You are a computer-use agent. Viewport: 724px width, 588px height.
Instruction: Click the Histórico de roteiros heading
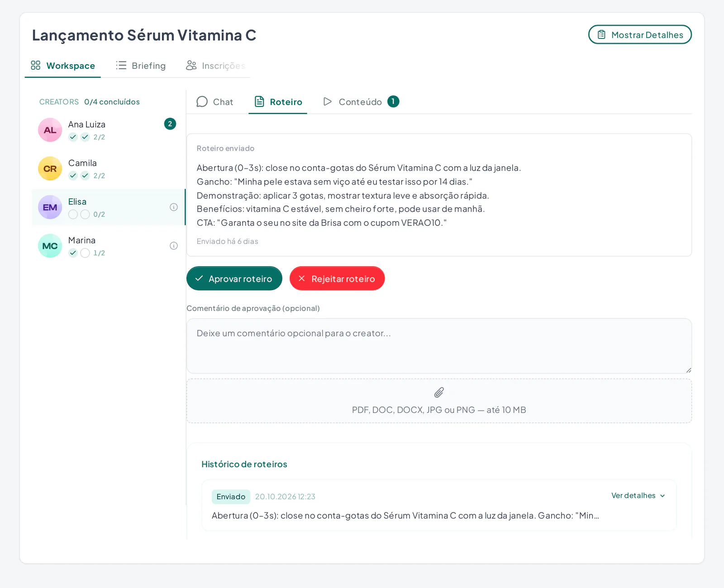(x=244, y=464)
